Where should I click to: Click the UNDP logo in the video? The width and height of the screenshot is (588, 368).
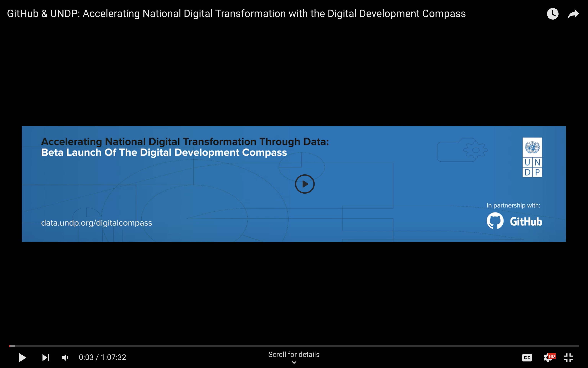(532, 157)
